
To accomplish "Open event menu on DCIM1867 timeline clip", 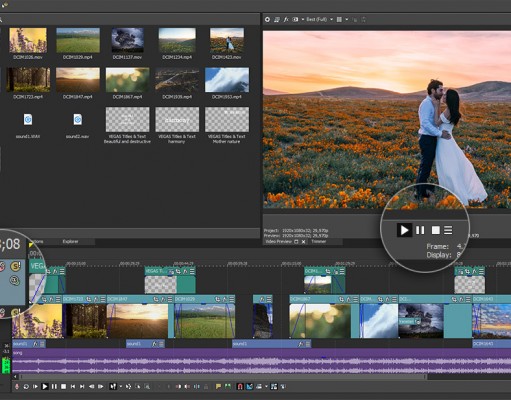I will [355, 299].
